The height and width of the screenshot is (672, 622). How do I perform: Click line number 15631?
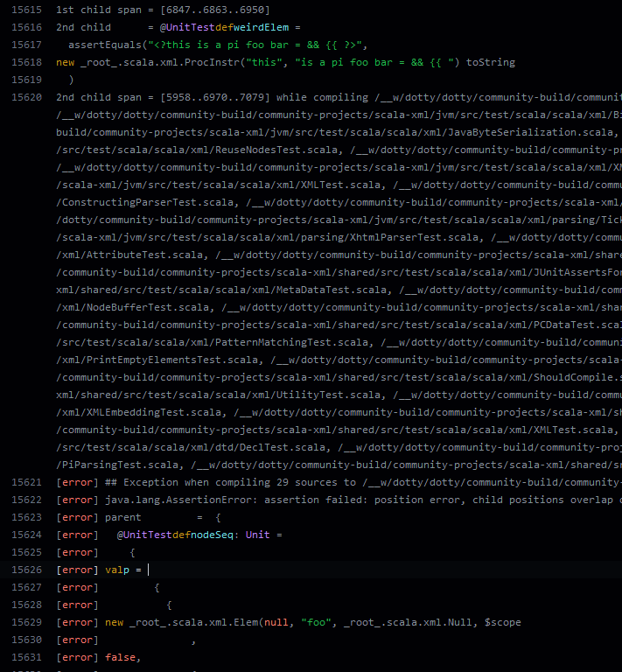26,657
